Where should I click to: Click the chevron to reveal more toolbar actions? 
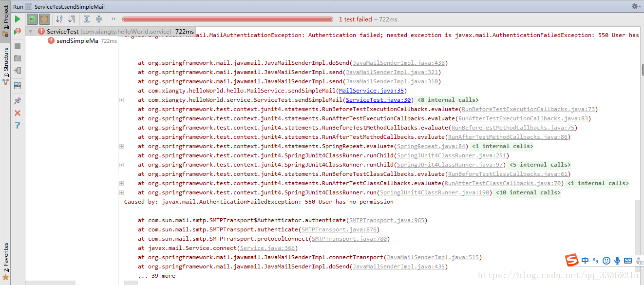point(114,19)
